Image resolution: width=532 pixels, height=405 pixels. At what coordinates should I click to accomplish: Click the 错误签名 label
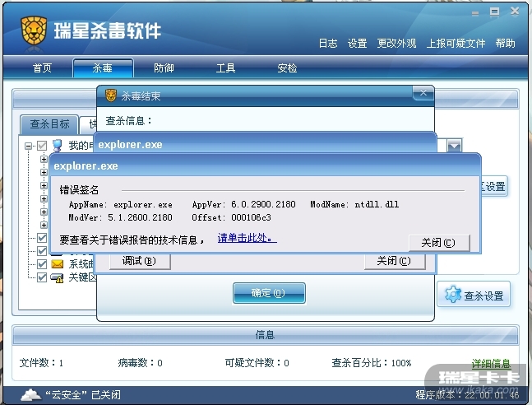[x=79, y=190]
